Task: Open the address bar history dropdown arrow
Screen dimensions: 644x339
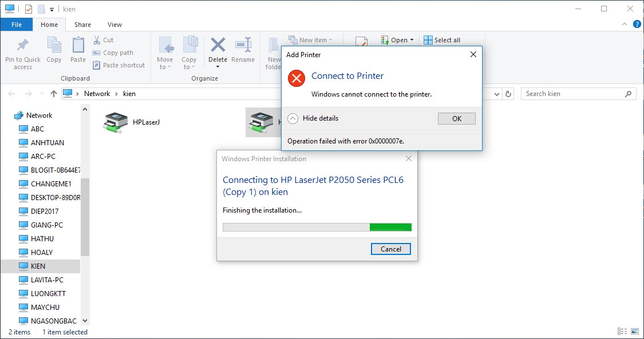Action: click(x=496, y=94)
